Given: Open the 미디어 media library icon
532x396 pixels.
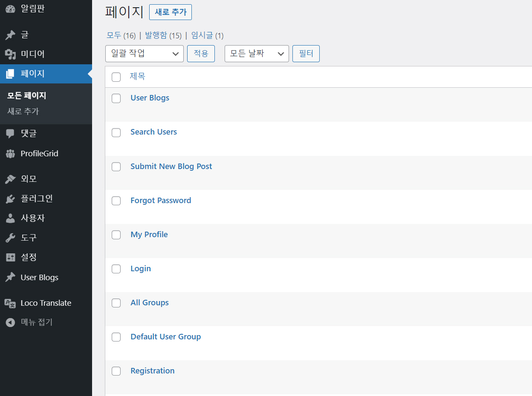Looking at the screenshot, I should coord(10,54).
